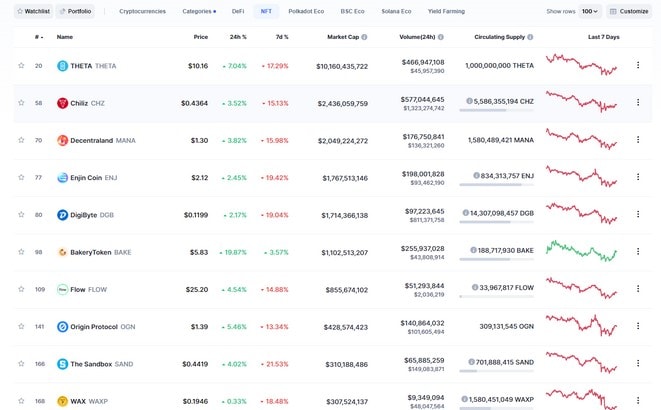Click info icon beside BAKE circulating supply
Viewport: 661px width, 410px height.
pos(473,250)
